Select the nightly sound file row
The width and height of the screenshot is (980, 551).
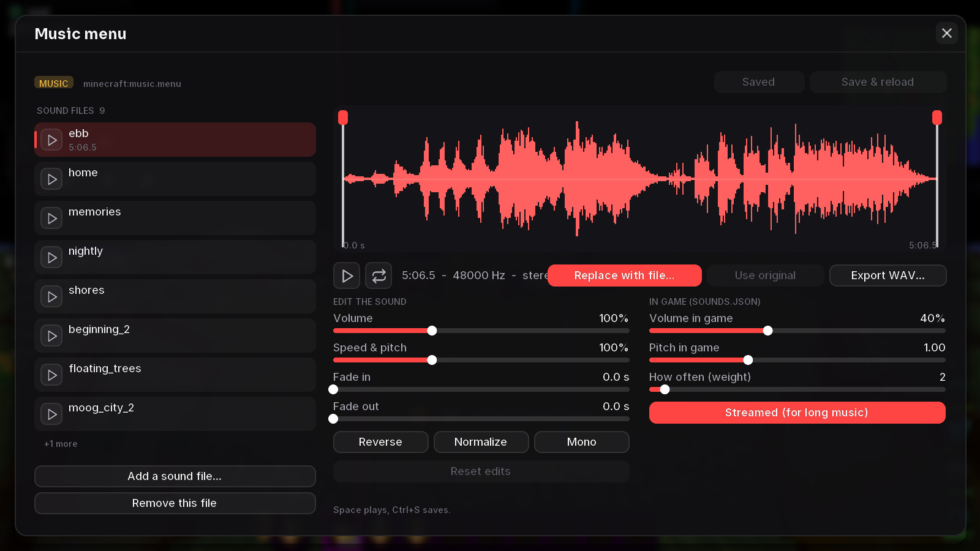[175, 257]
